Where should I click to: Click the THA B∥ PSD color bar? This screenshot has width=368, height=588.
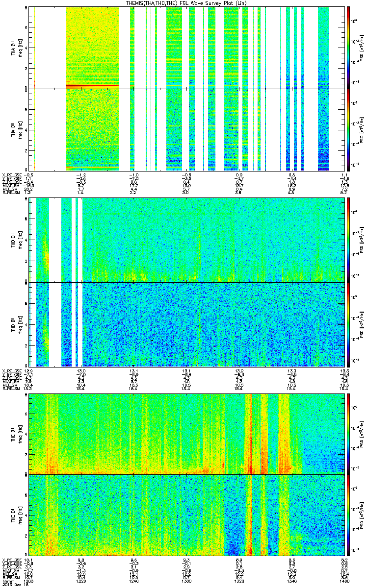coord(348,130)
